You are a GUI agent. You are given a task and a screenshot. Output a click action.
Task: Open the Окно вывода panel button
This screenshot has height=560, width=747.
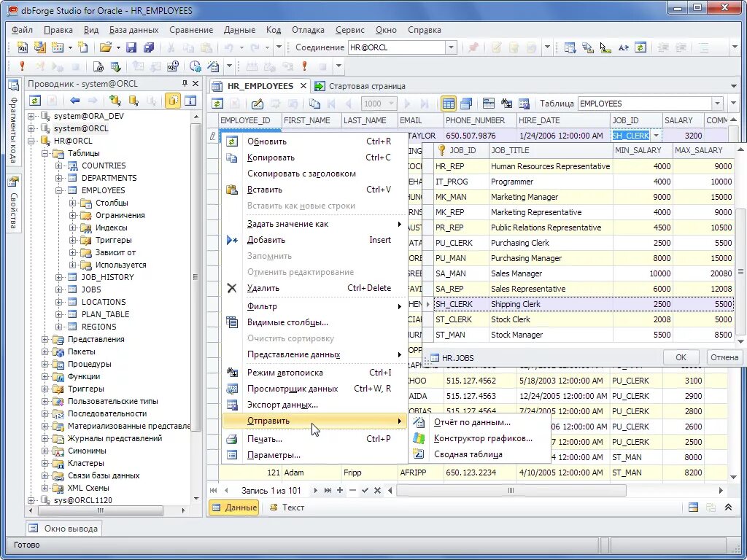click(x=63, y=528)
